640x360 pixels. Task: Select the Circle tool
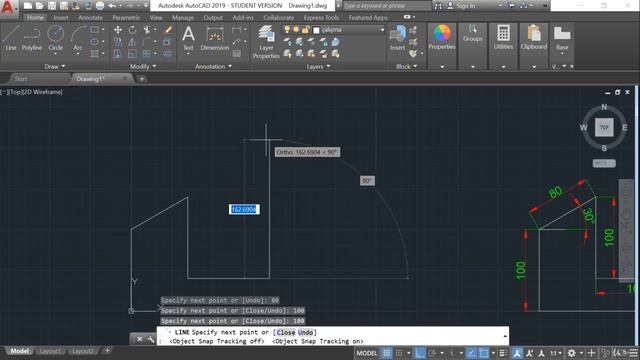coord(56,38)
